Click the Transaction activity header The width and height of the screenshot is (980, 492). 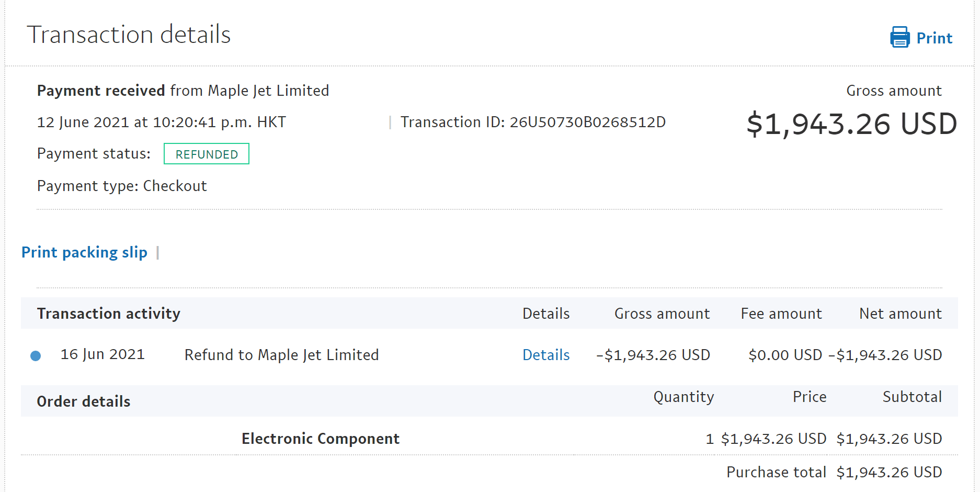tap(109, 314)
